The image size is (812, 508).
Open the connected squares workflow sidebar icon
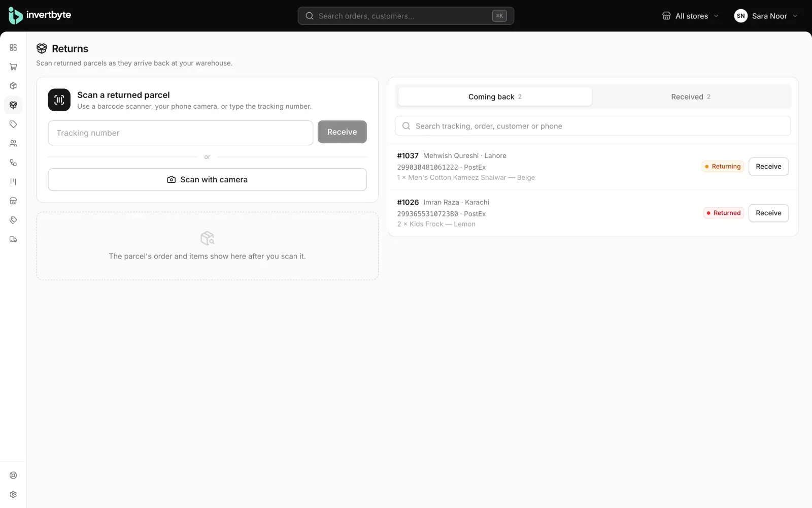coord(13,163)
